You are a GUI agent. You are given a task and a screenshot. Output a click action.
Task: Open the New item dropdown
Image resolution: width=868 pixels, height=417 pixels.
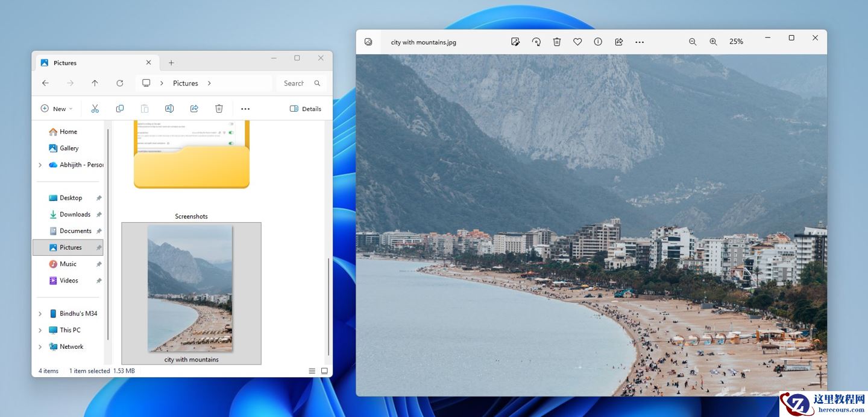pyautogui.click(x=56, y=109)
